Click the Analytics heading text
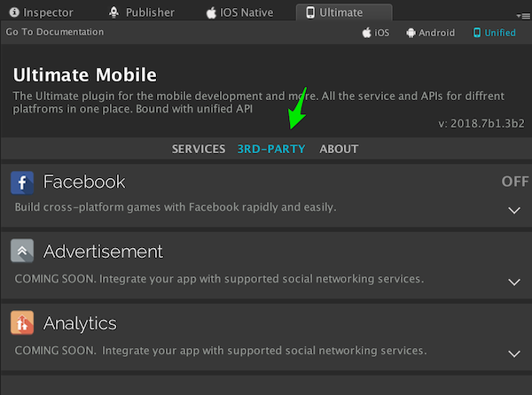 [80, 323]
